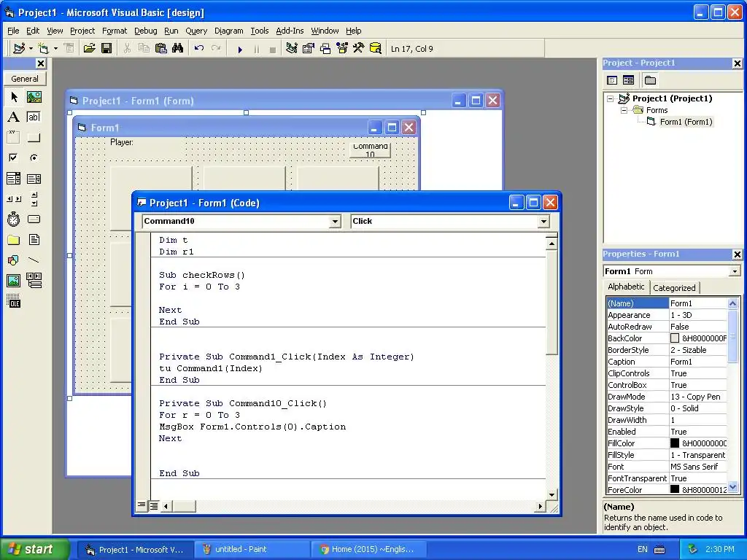Toggle Full Module View in code window
747x560 pixels.
pyautogui.click(x=153, y=506)
